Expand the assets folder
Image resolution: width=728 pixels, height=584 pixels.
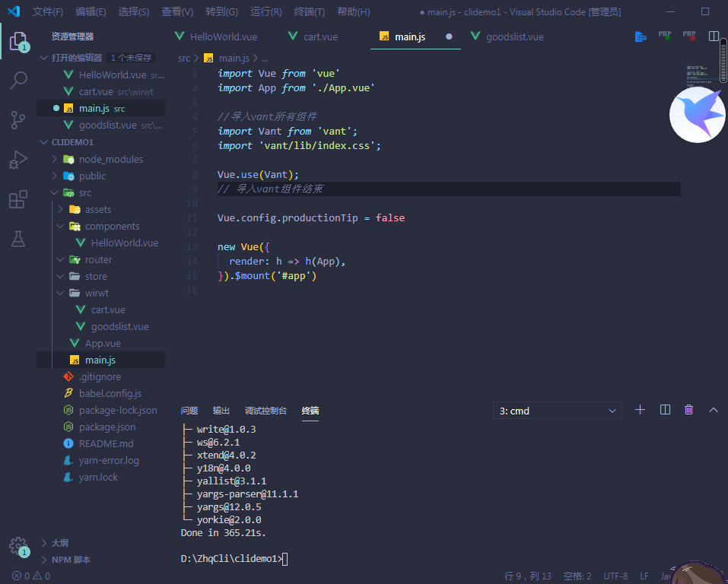pos(60,209)
